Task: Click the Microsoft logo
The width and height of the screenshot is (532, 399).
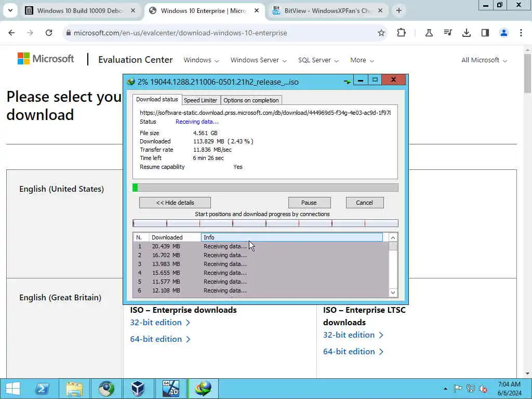Action: (x=46, y=59)
